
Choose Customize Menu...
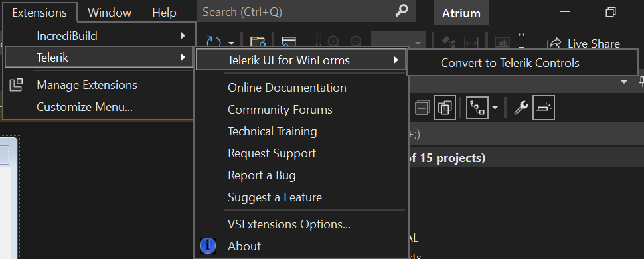tap(99, 107)
